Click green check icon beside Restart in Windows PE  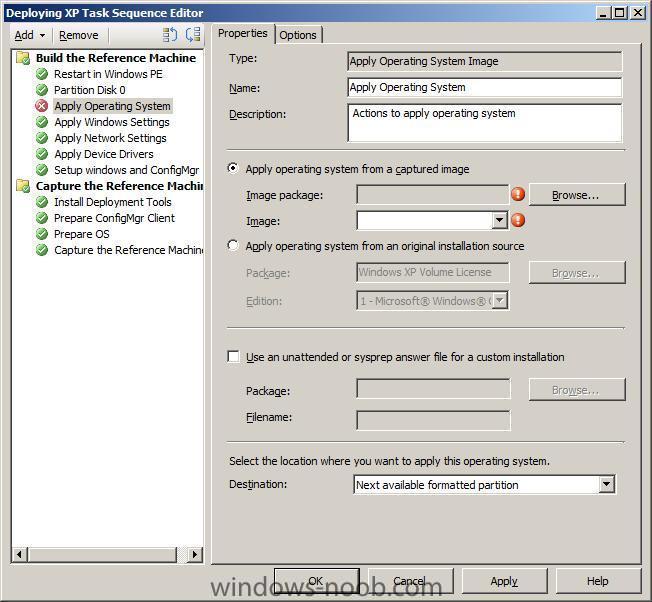[42, 74]
